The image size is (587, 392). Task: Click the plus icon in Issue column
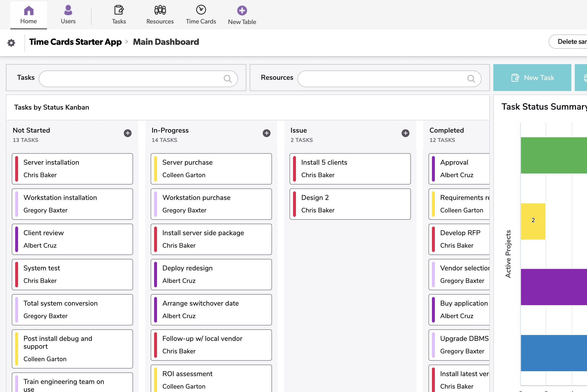point(405,133)
